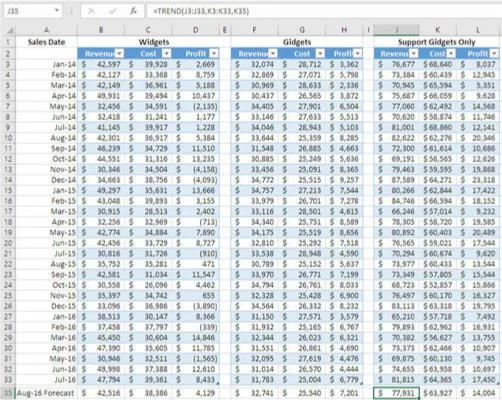Image resolution: width=502 pixels, height=400 pixels.
Task: Open Widgets Revenue filter dropdown
Action: 119,53
